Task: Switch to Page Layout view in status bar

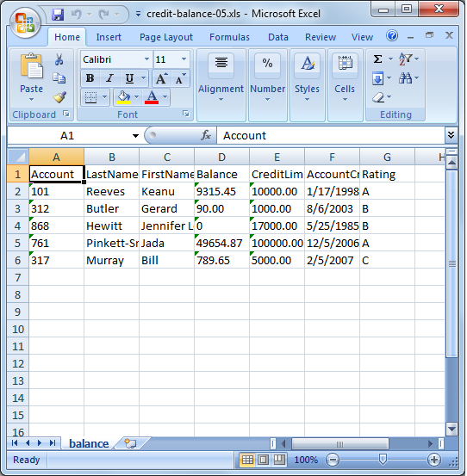Action: [263, 460]
